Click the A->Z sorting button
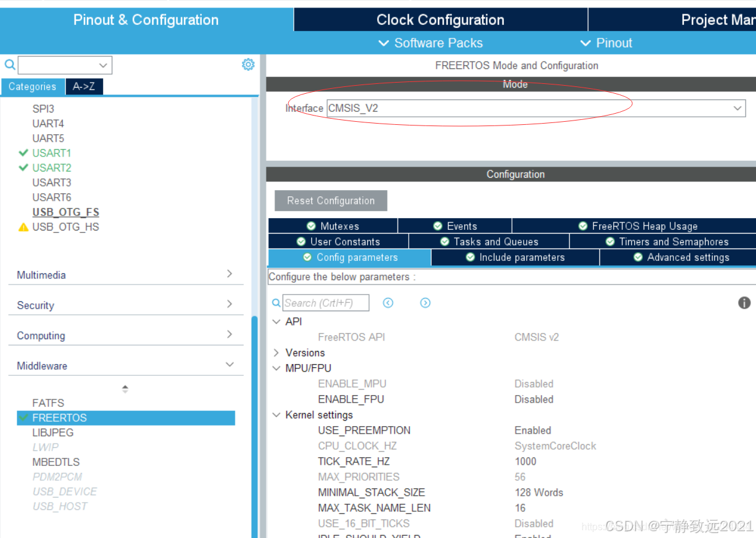The image size is (756, 538). [x=84, y=86]
